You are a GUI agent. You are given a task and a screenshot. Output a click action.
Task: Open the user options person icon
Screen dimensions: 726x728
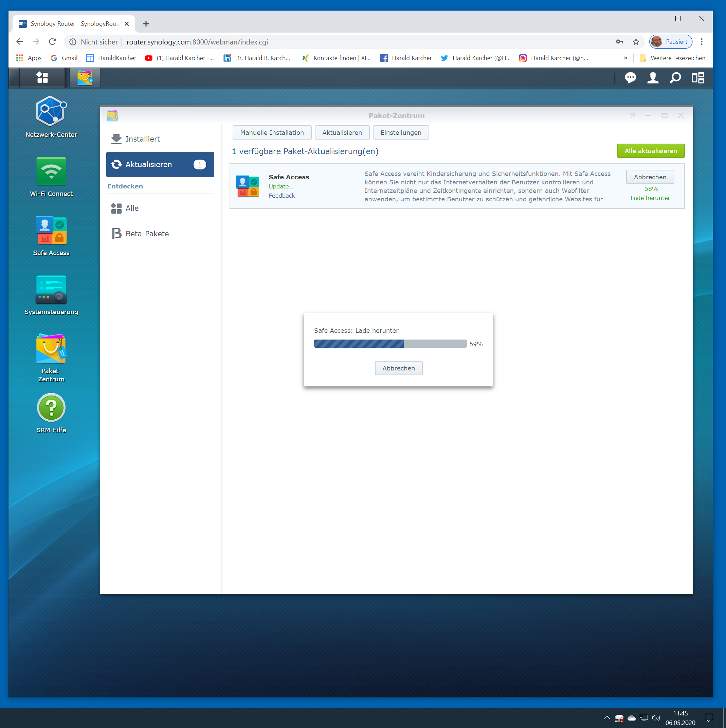653,78
